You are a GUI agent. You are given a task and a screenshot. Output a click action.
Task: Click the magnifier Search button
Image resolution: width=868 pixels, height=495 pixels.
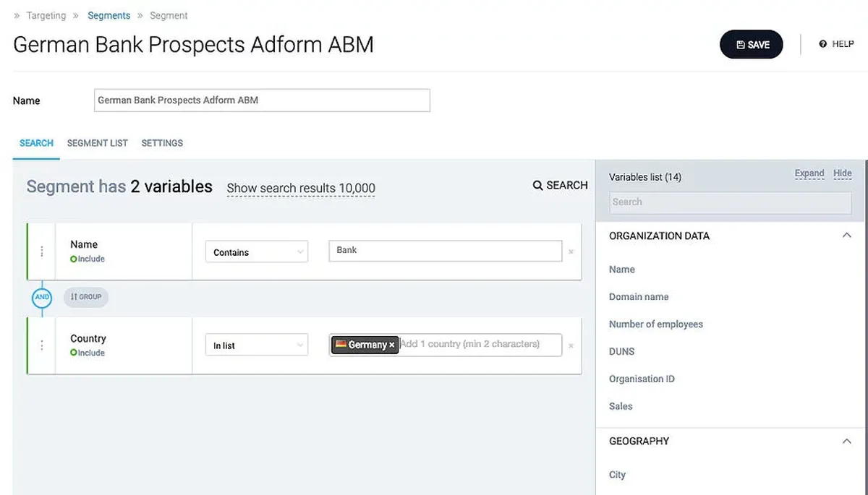pos(560,186)
